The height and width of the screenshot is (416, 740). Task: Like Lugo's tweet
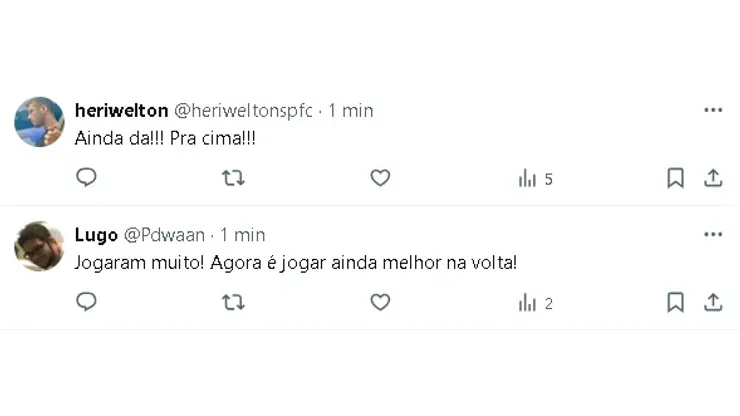pyautogui.click(x=380, y=302)
